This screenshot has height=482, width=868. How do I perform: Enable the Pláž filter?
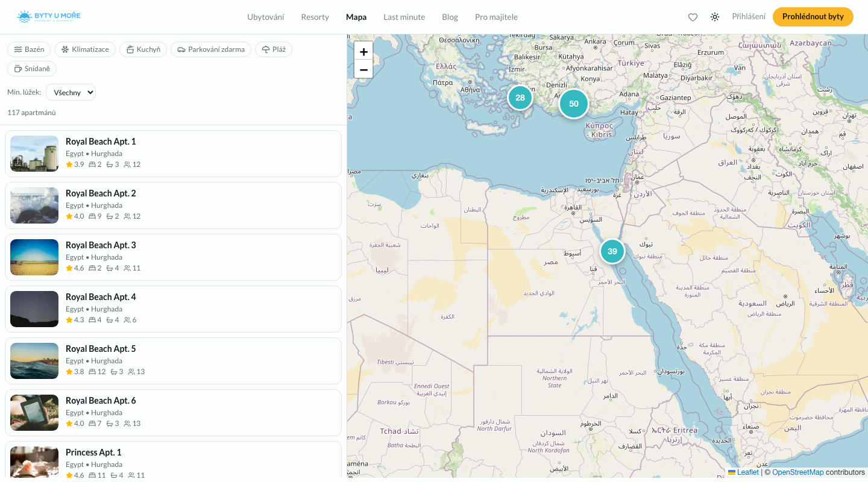[x=274, y=49]
